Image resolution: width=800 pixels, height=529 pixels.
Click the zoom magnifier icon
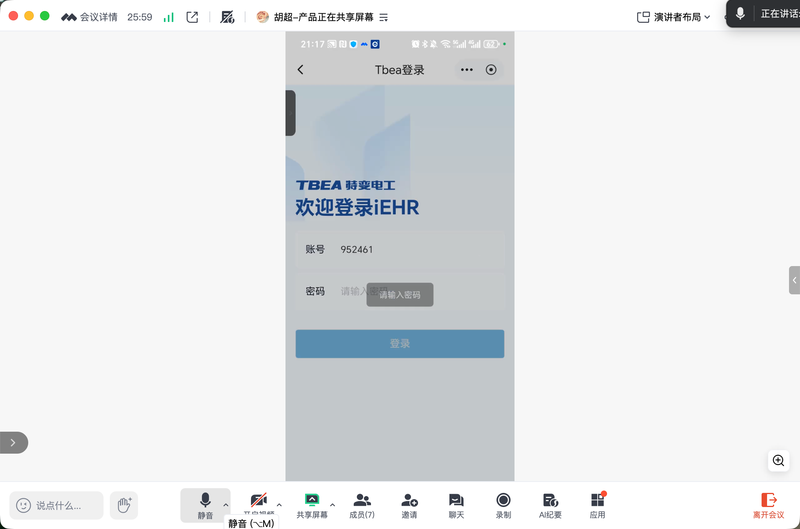[x=779, y=461]
